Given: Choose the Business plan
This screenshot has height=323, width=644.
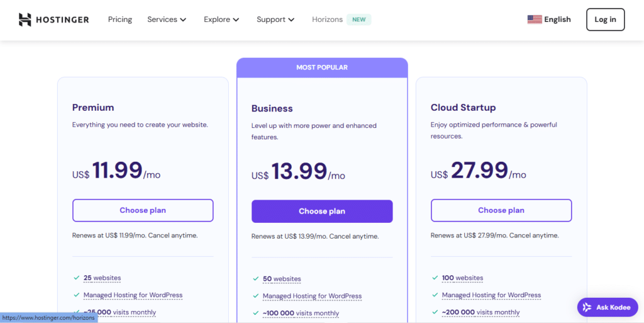Looking at the screenshot, I should [x=322, y=211].
